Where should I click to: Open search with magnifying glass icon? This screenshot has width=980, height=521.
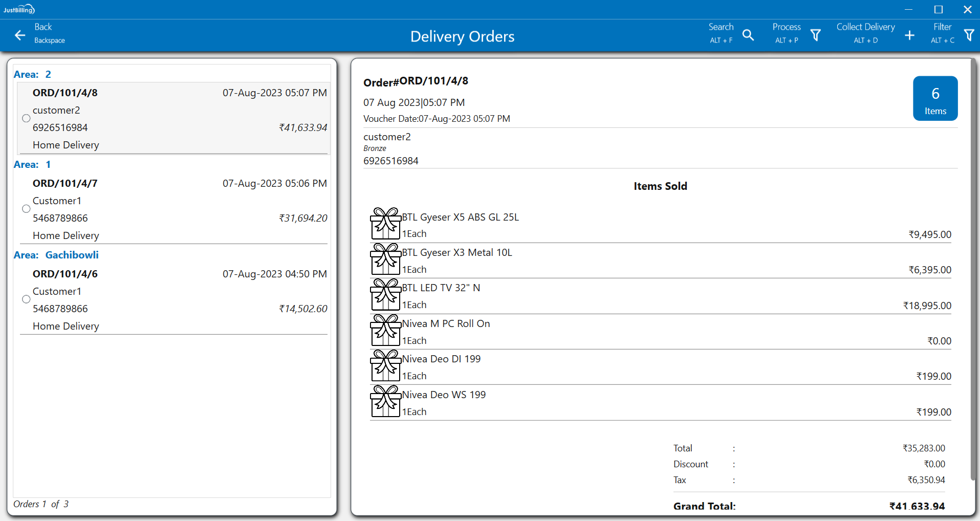click(x=748, y=35)
